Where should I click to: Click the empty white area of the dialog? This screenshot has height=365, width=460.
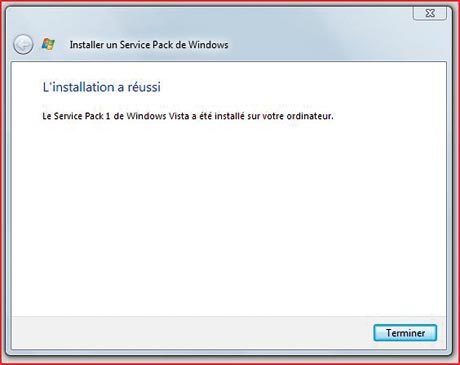[229, 217]
